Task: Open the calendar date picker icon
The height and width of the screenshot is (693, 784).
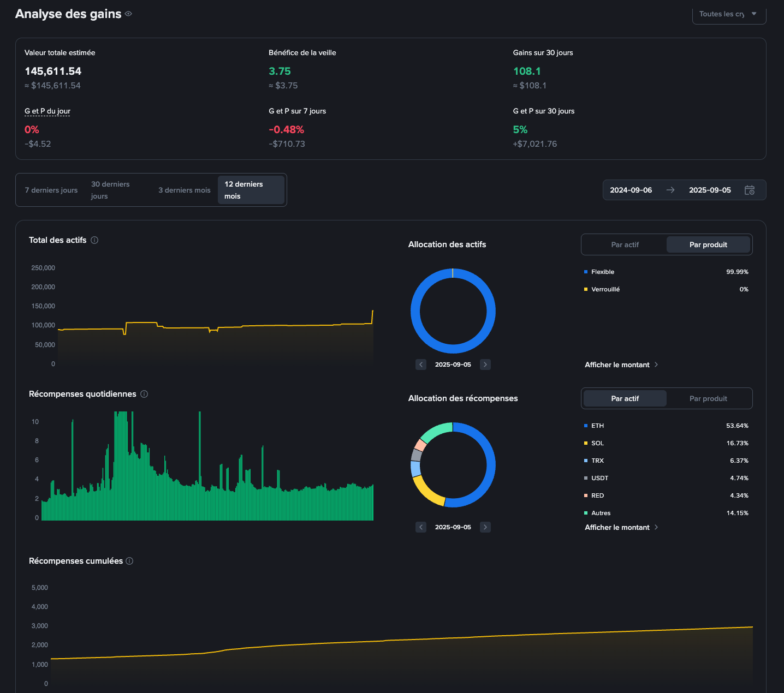Action: pyautogui.click(x=750, y=190)
